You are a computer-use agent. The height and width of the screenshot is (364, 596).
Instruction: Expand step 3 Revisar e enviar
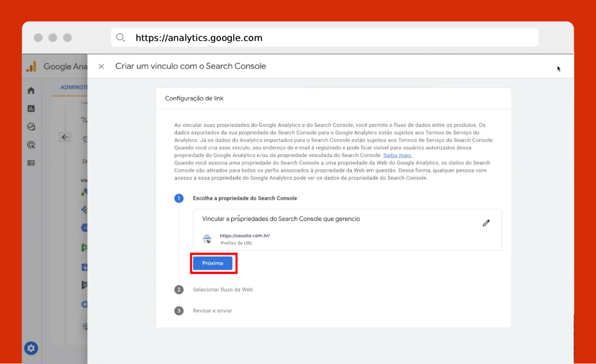212,311
